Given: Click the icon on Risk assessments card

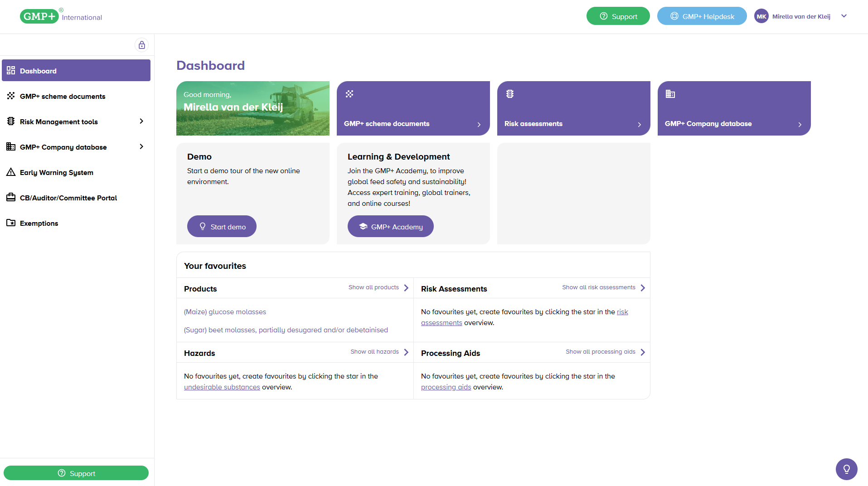Looking at the screenshot, I should [x=510, y=94].
